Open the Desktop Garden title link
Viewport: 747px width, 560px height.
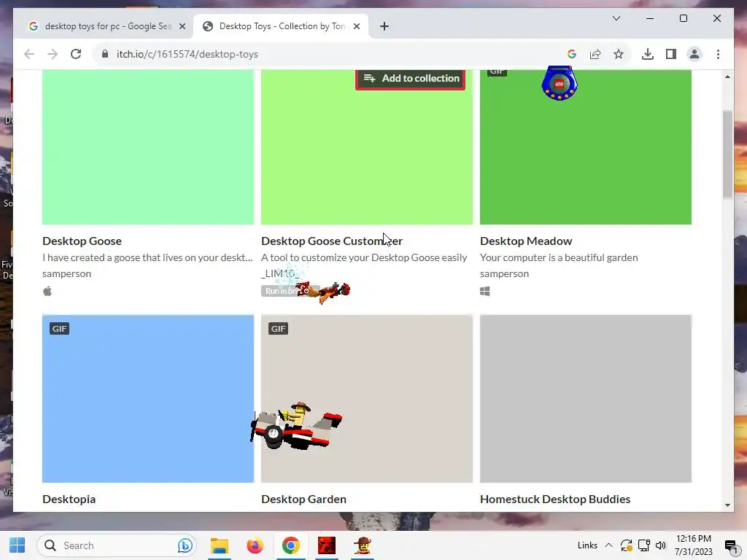[303, 499]
